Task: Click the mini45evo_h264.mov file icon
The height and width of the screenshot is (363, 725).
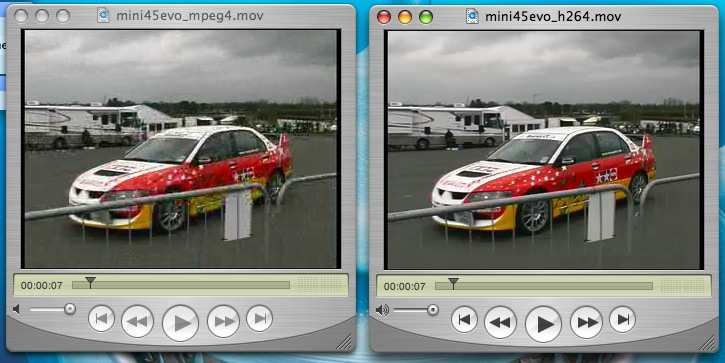Action: coord(472,17)
